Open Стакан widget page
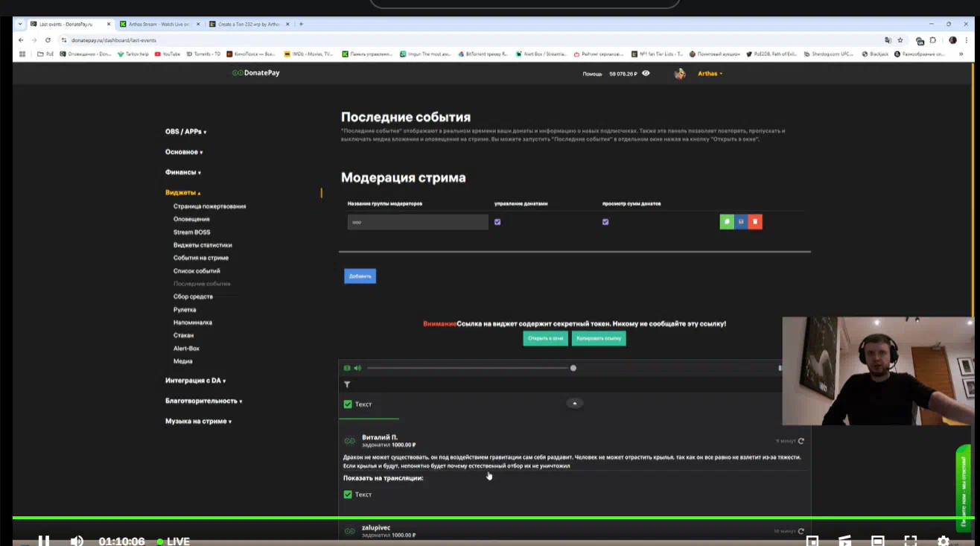 coord(183,335)
